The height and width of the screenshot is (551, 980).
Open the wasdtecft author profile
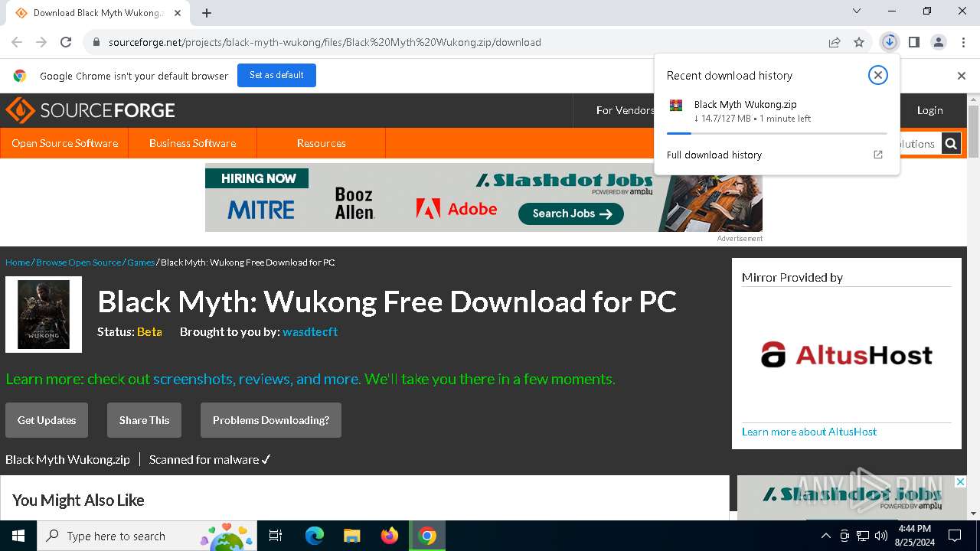point(310,331)
